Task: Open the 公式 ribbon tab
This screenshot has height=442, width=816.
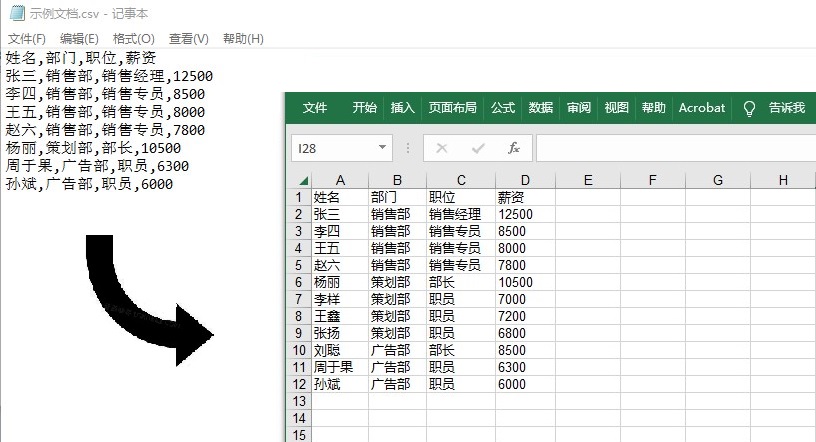Action: coord(503,108)
